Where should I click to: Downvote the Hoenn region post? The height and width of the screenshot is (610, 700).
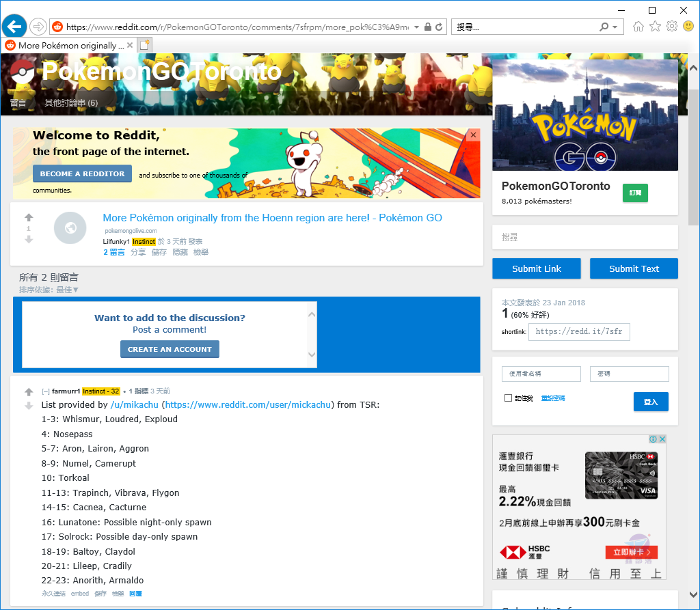tap(29, 240)
